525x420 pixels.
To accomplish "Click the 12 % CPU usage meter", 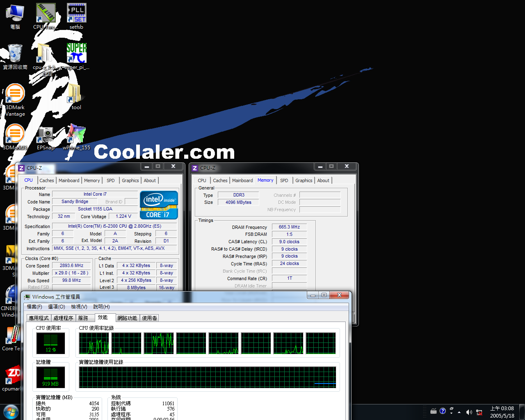I will tap(51, 343).
